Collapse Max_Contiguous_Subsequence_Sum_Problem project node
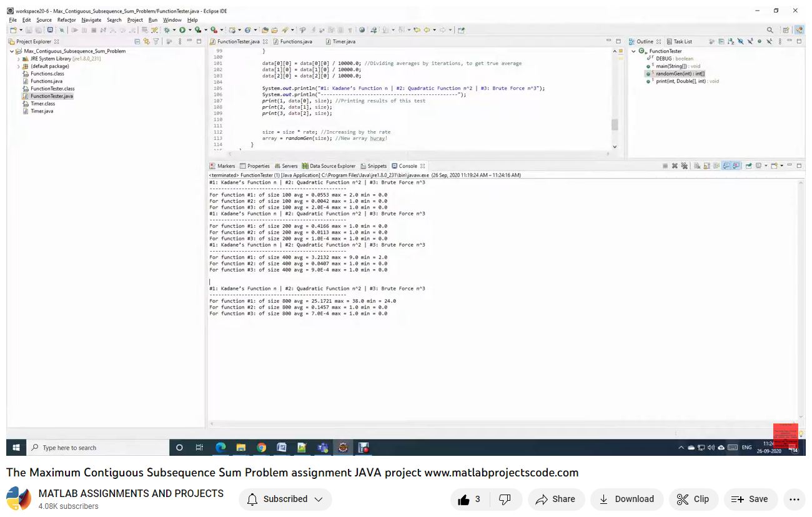 pyautogui.click(x=12, y=51)
